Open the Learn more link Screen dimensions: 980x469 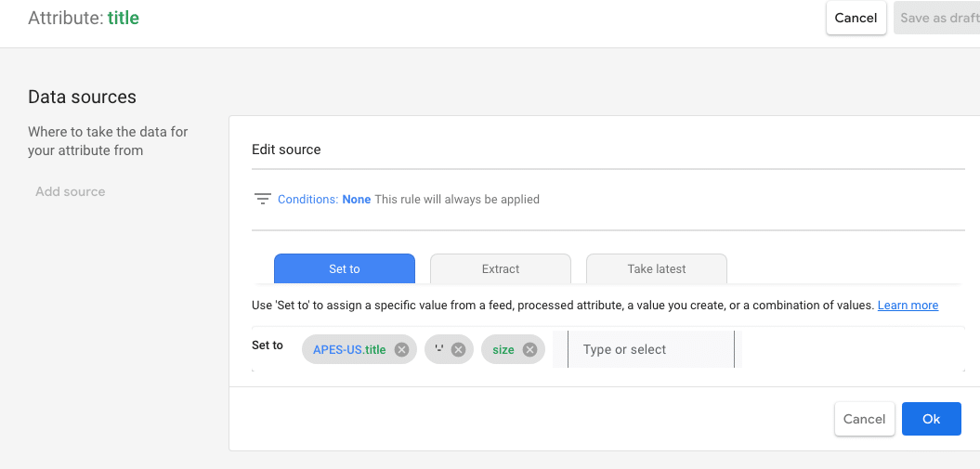tap(908, 306)
